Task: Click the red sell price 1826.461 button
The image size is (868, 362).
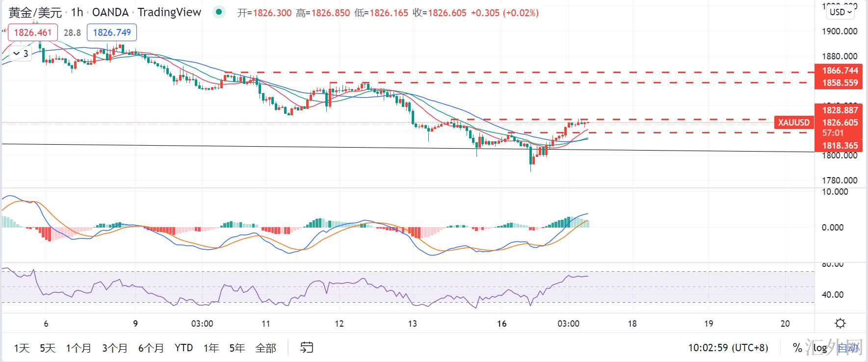Action: click(32, 33)
